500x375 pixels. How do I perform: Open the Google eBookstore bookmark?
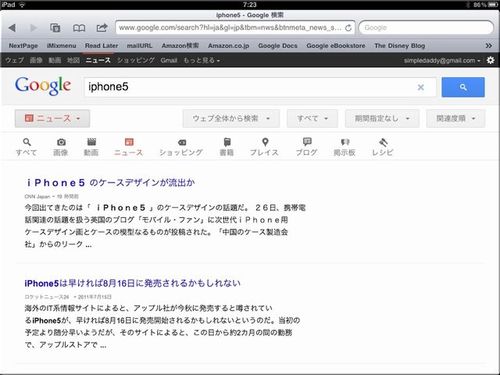336,46
